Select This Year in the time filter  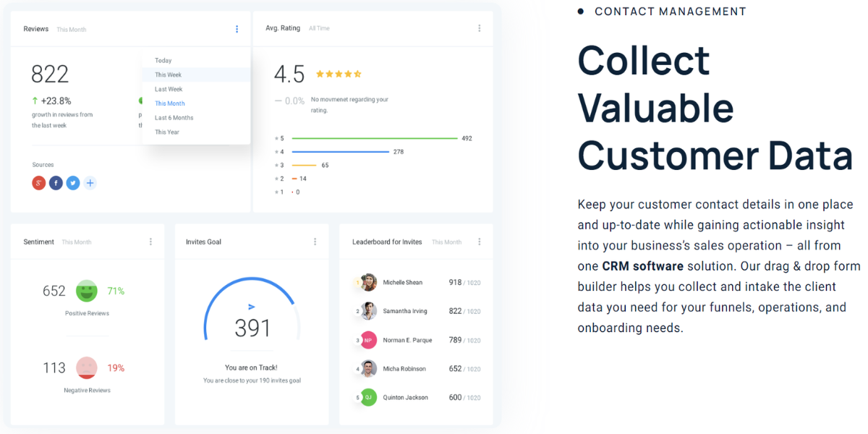[169, 132]
